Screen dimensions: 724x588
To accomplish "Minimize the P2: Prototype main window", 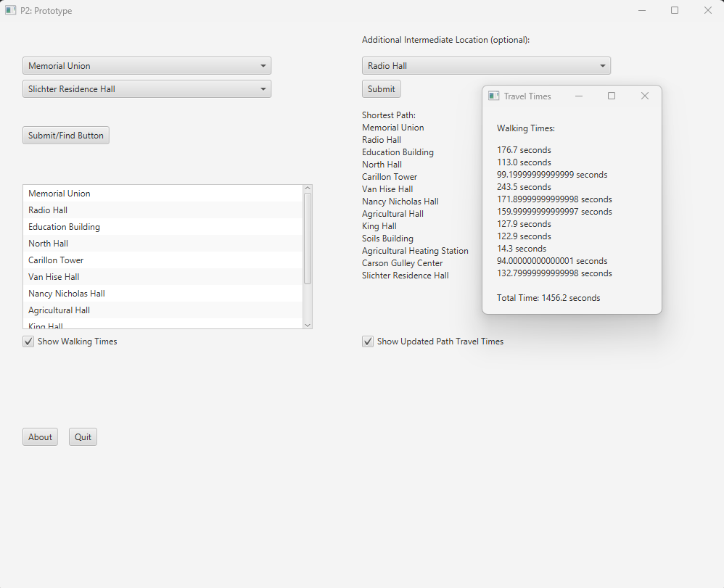I will (642, 11).
